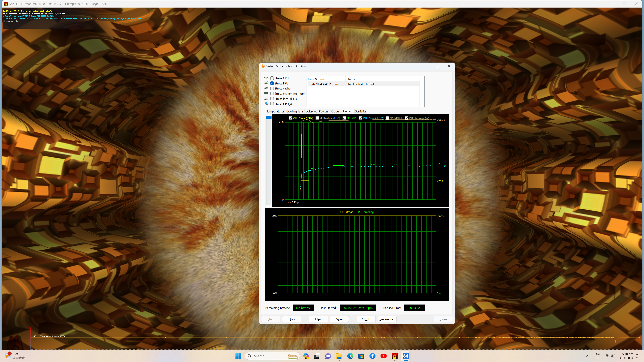Switch to the Temperatures tab
The image size is (644, 362).
coord(275,111)
